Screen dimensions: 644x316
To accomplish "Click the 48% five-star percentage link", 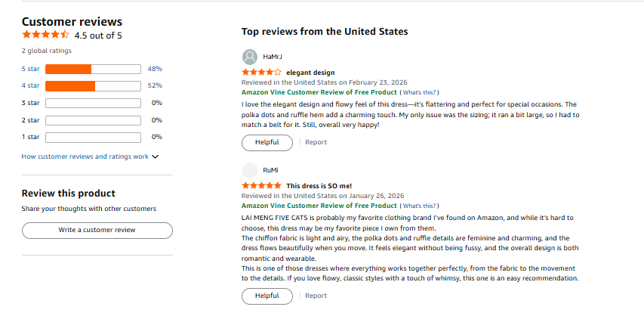I will point(155,69).
